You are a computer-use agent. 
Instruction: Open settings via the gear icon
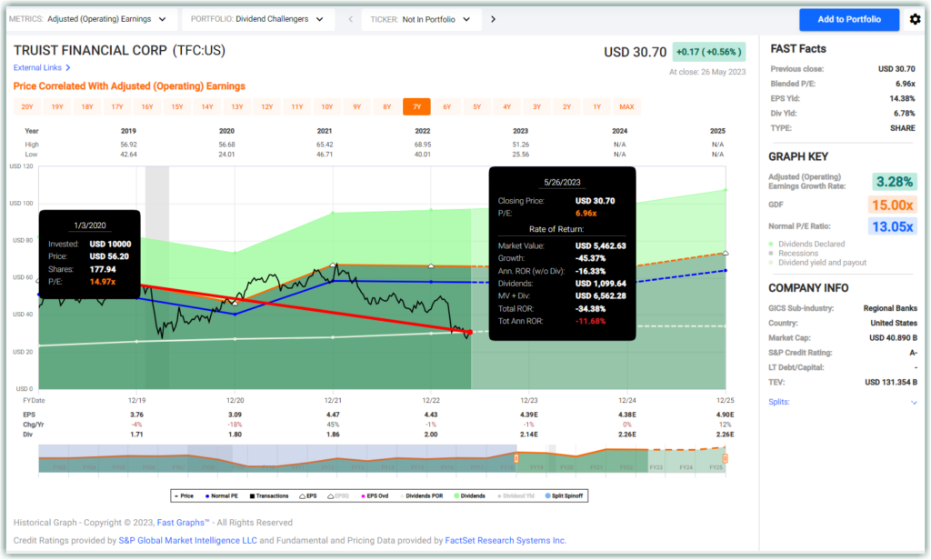[x=915, y=19]
